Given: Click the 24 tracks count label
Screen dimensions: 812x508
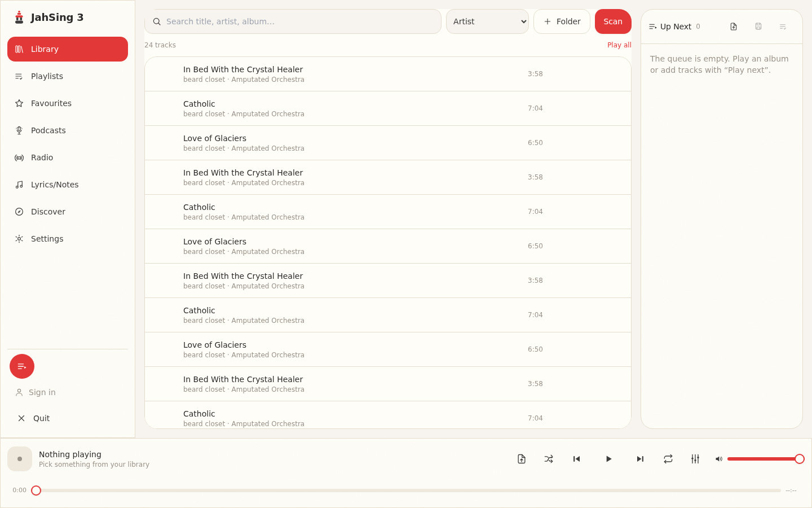Looking at the screenshot, I should pyautogui.click(x=160, y=45).
